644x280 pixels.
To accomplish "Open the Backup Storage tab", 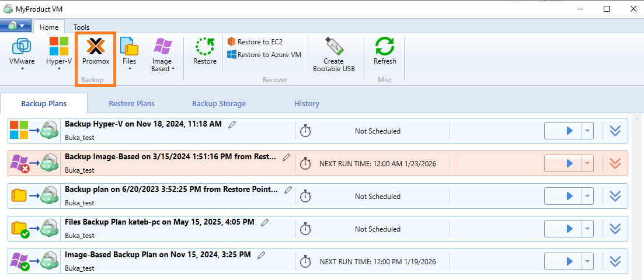I will pos(219,104).
